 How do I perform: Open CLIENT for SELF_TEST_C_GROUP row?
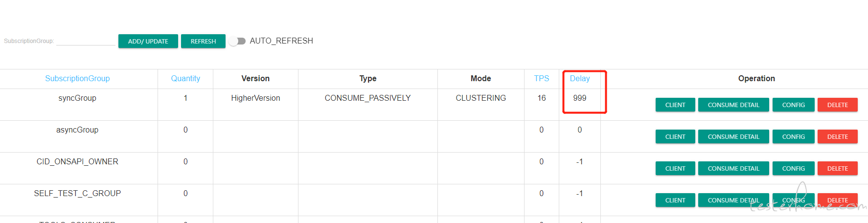coord(675,200)
